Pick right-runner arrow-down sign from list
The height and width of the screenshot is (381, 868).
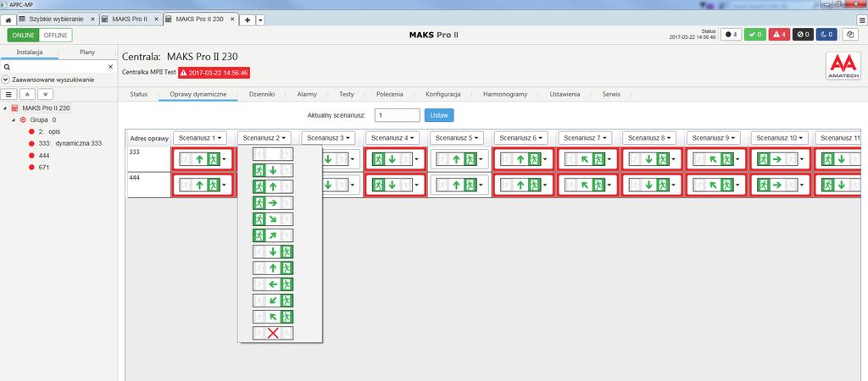pyautogui.click(x=273, y=251)
